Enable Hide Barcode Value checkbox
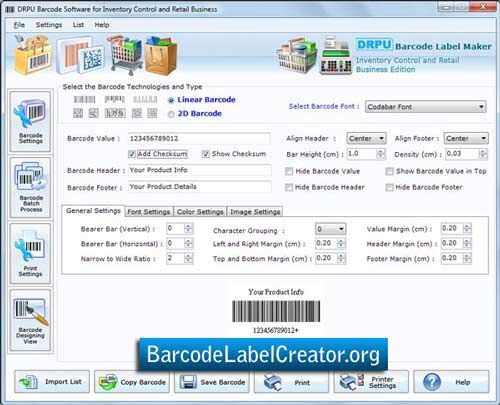Screen dimensions: 500x405 click(x=289, y=171)
